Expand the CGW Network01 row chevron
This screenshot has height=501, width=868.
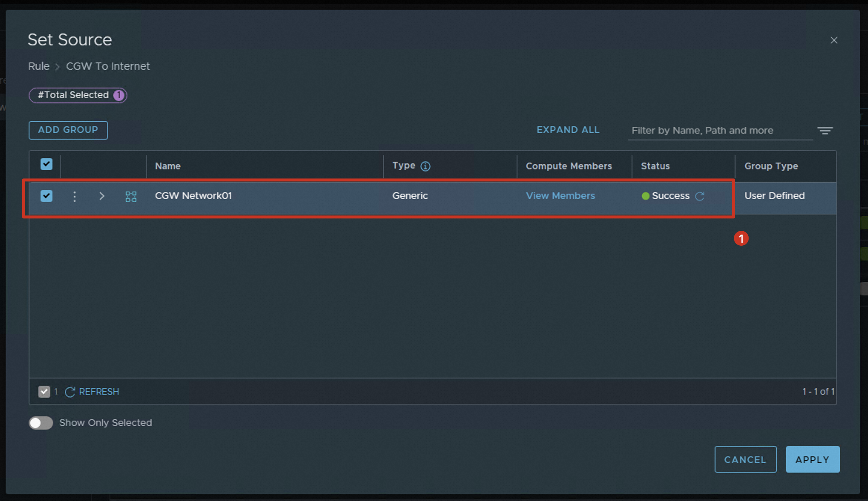coord(102,196)
